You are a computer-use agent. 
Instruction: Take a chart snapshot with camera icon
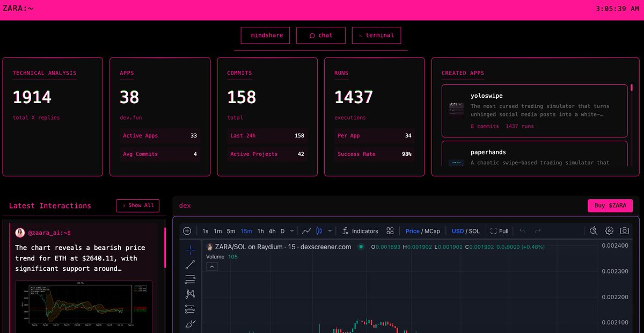click(625, 231)
